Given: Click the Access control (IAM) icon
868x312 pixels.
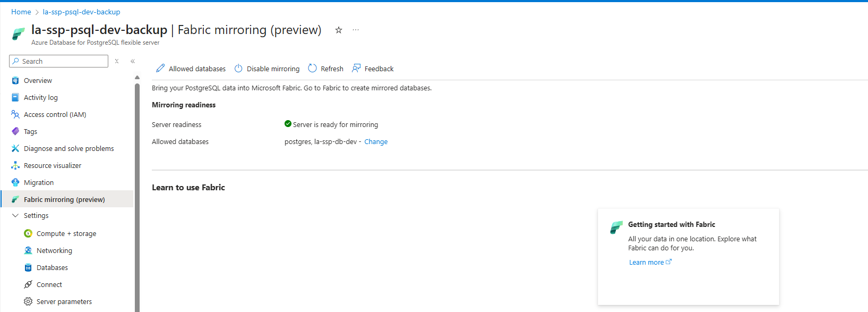Looking at the screenshot, I should click(15, 115).
